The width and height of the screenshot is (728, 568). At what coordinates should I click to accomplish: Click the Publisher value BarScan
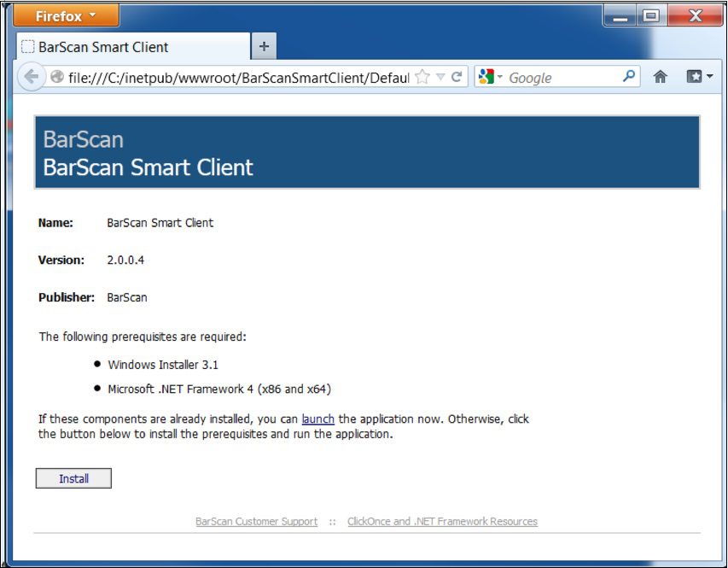click(127, 297)
